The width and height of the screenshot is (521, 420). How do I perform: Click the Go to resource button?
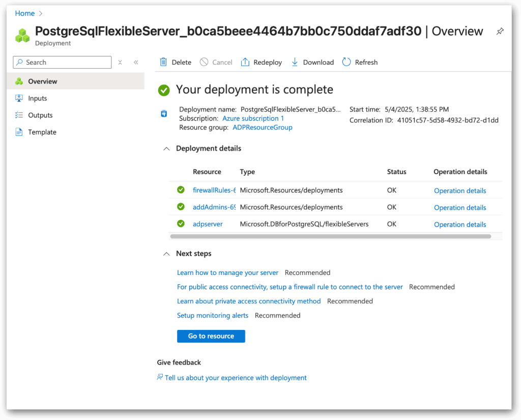pos(211,336)
